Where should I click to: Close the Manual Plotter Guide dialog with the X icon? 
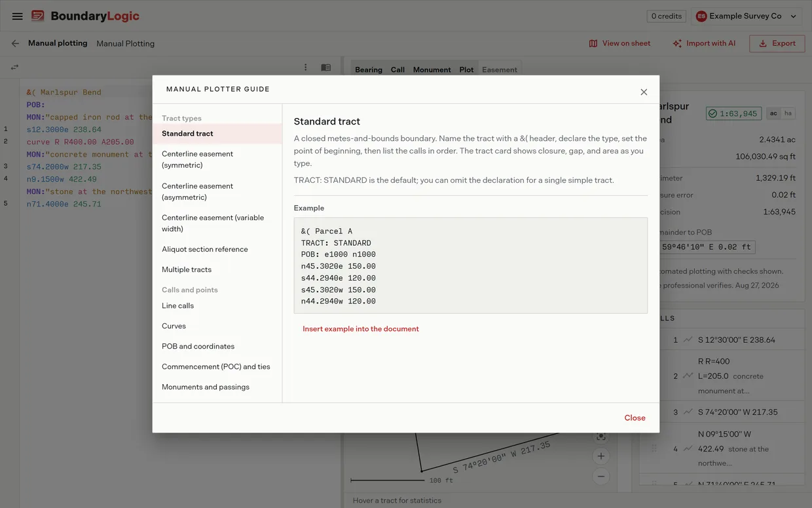point(644,92)
